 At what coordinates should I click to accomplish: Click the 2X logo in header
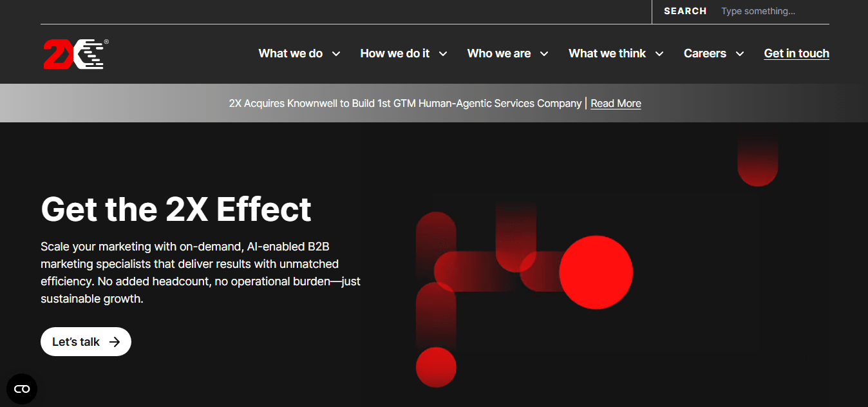(75, 53)
